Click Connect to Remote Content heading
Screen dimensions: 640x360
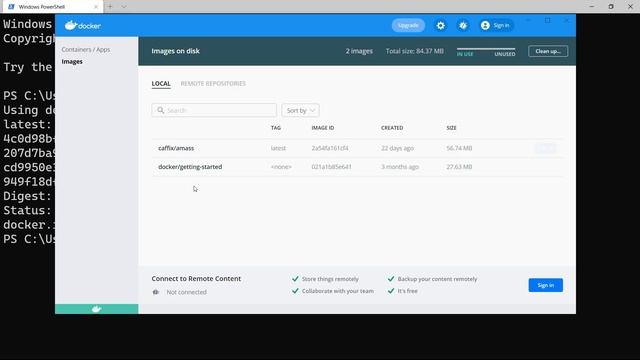pos(196,278)
